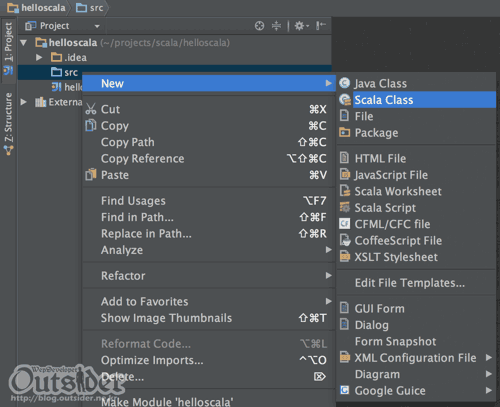The width and height of the screenshot is (500, 407).
Task: Click the scissors icon next to Cut
Action: 91,109
